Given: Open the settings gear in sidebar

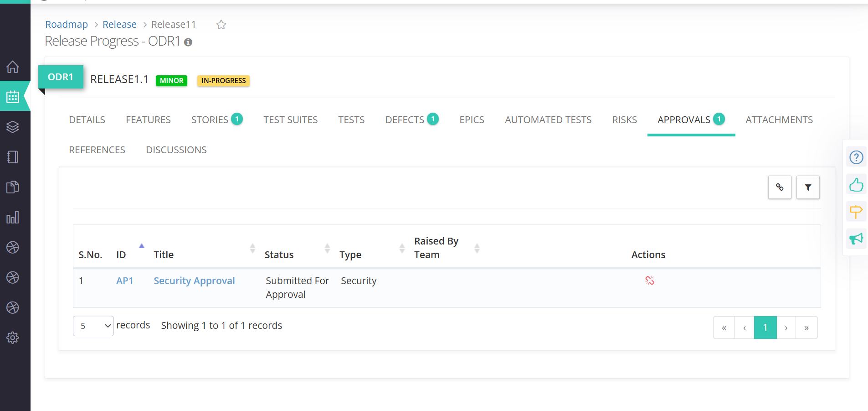Looking at the screenshot, I should click(x=13, y=338).
